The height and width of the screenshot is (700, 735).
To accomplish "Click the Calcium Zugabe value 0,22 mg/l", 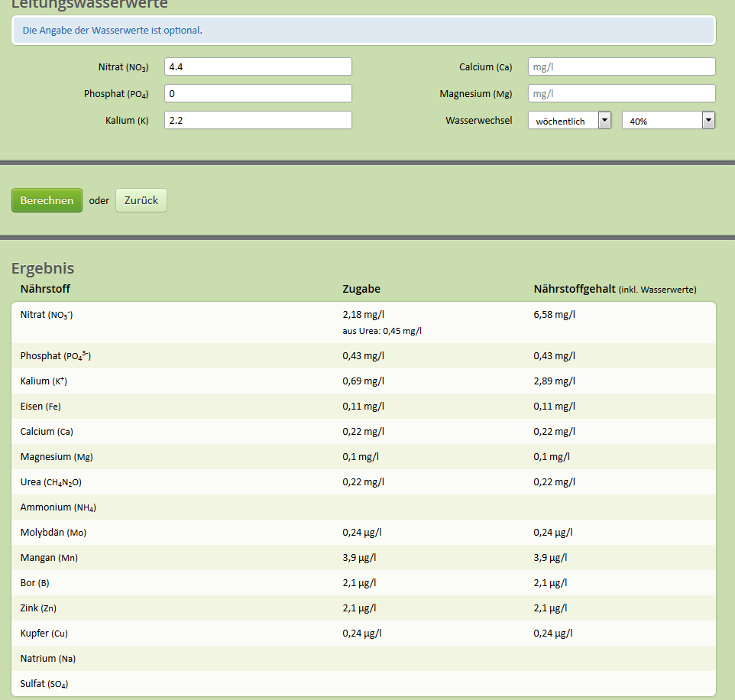I will (x=363, y=432).
